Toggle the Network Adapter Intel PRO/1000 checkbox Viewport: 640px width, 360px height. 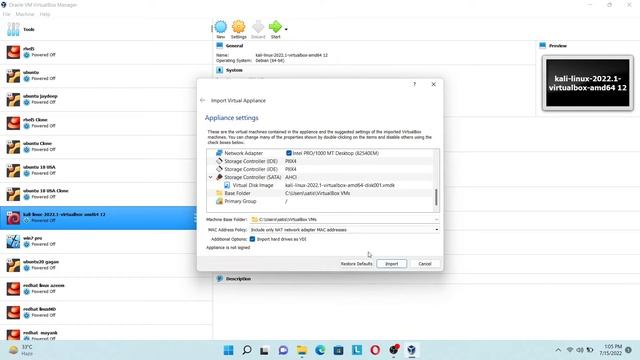click(289, 153)
